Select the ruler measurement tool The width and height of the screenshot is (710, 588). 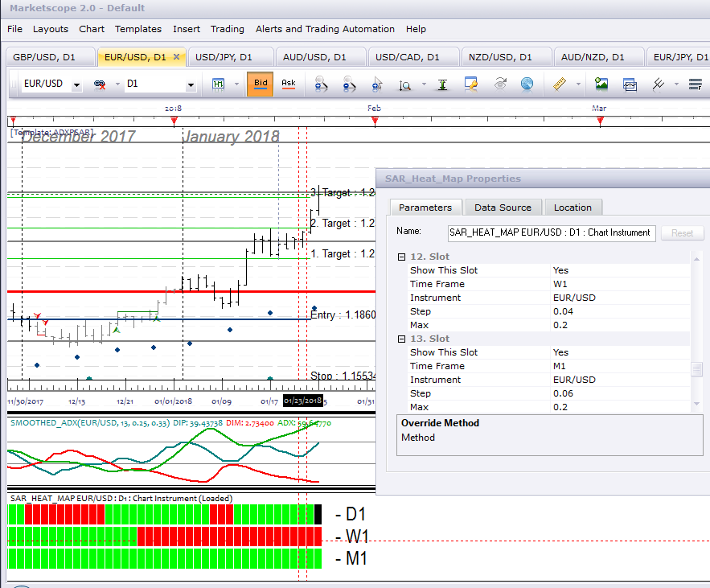pyautogui.click(x=560, y=84)
